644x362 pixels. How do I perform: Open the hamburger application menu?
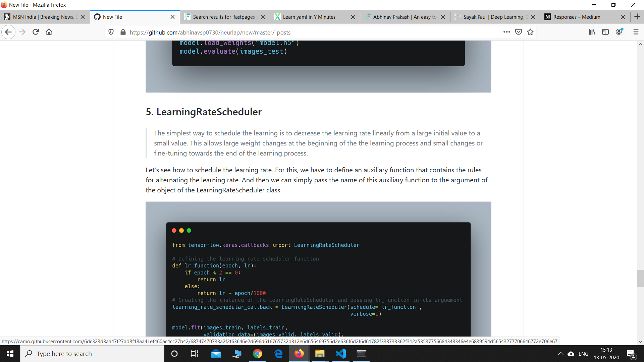(x=636, y=32)
